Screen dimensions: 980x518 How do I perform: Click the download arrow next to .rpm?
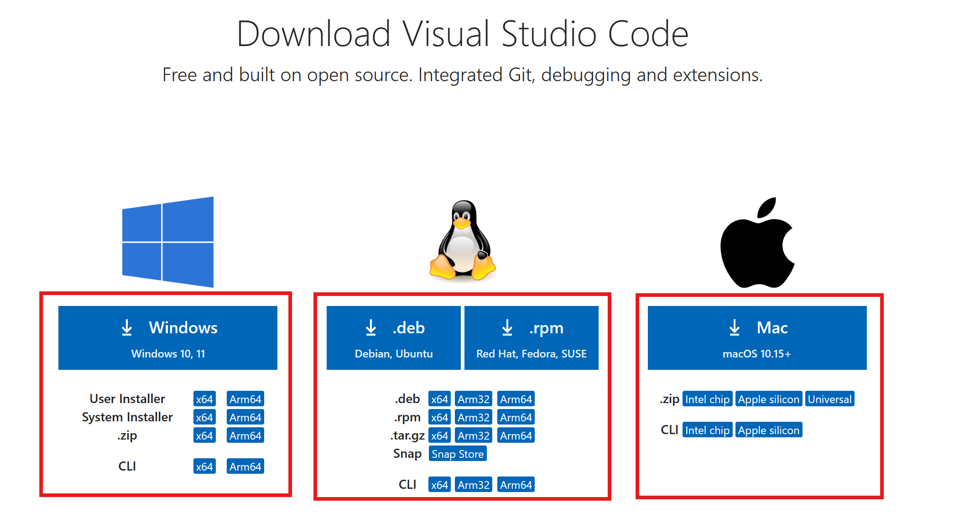coord(507,328)
